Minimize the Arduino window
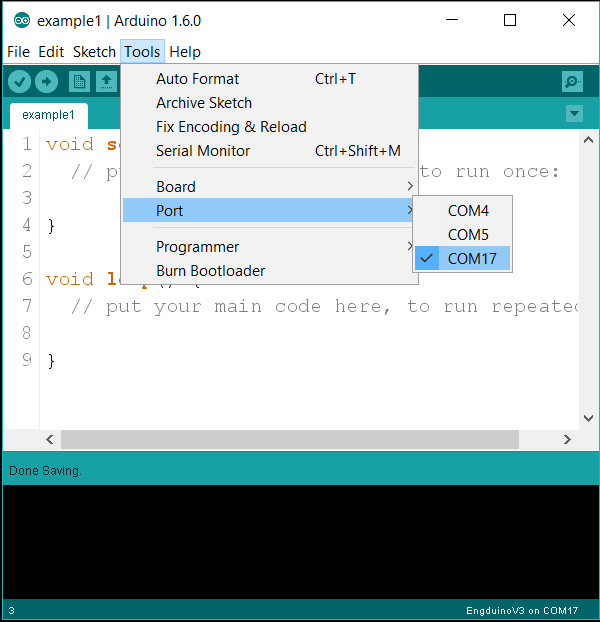The width and height of the screenshot is (600, 622). pos(452,20)
